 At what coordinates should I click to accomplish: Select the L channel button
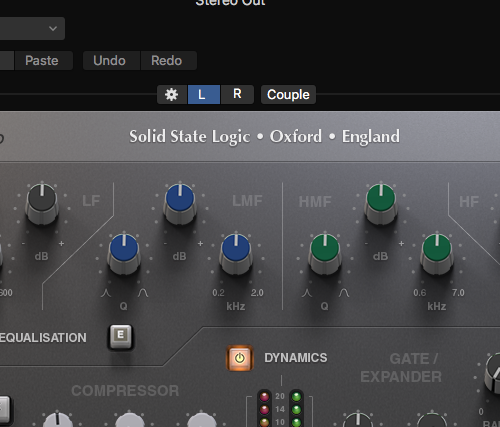(204, 95)
